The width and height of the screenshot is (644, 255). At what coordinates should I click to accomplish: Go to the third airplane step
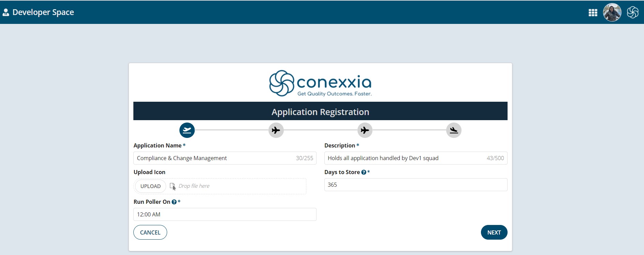[x=365, y=130]
